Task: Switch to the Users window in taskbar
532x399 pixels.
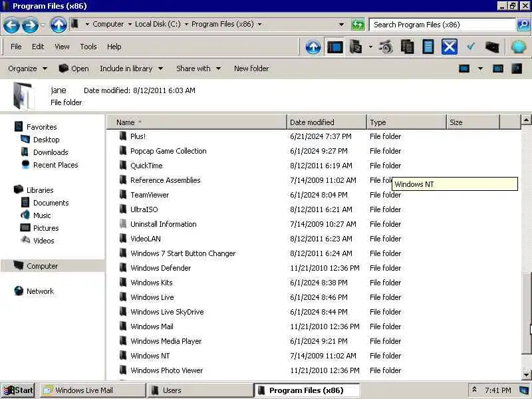Action: tap(199, 390)
